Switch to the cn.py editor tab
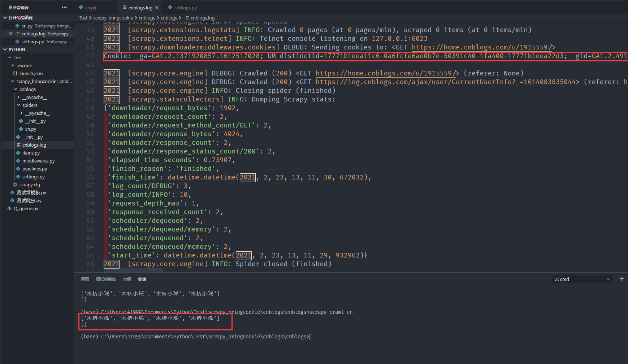 (x=95, y=8)
